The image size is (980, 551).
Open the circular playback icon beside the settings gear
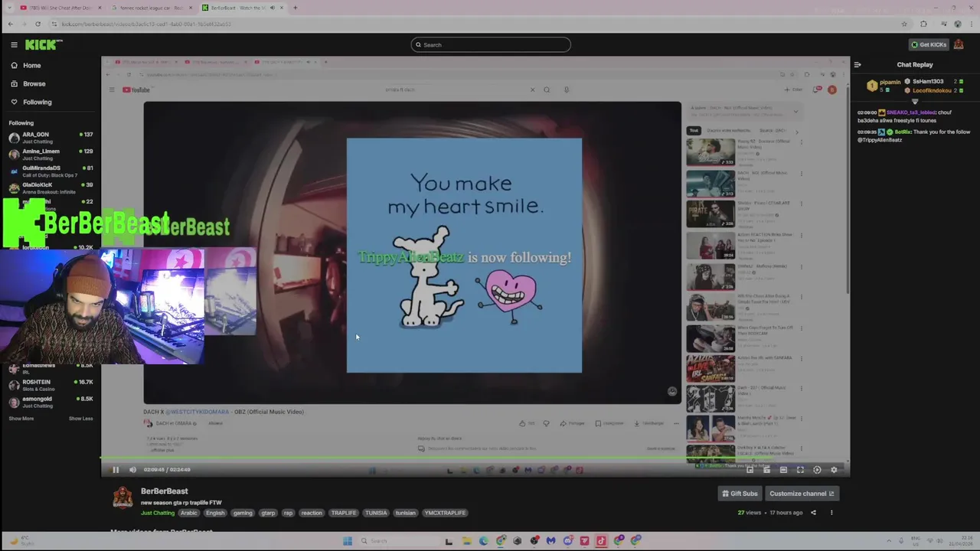point(817,470)
